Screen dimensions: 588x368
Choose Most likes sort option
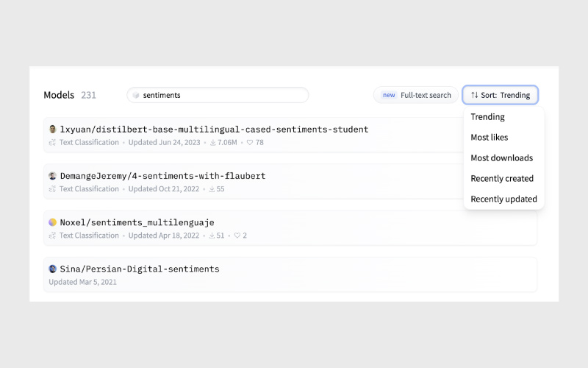tap(489, 137)
